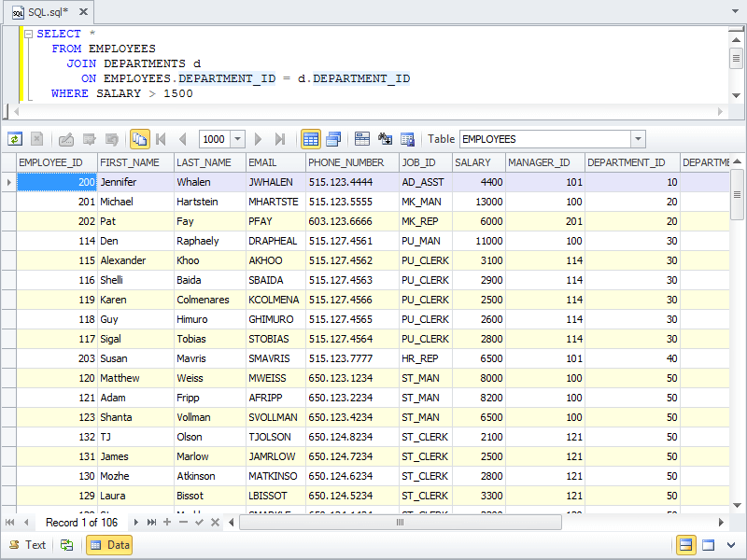Sort by the LAST_NAME column header
Image resolution: width=747 pixels, height=560 pixels.
[210, 162]
